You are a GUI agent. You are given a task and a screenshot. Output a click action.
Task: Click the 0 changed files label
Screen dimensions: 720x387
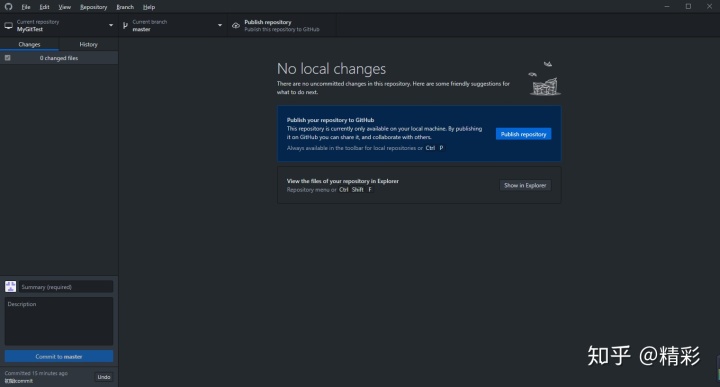[59, 58]
